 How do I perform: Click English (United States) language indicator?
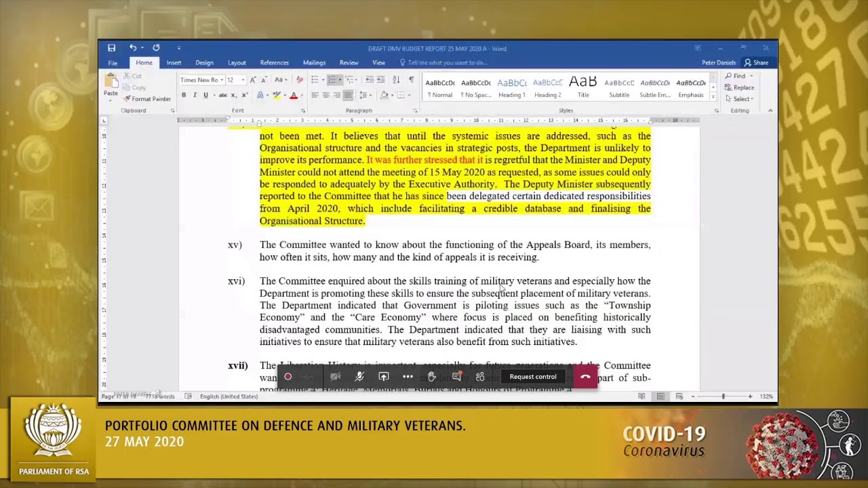click(229, 396)
